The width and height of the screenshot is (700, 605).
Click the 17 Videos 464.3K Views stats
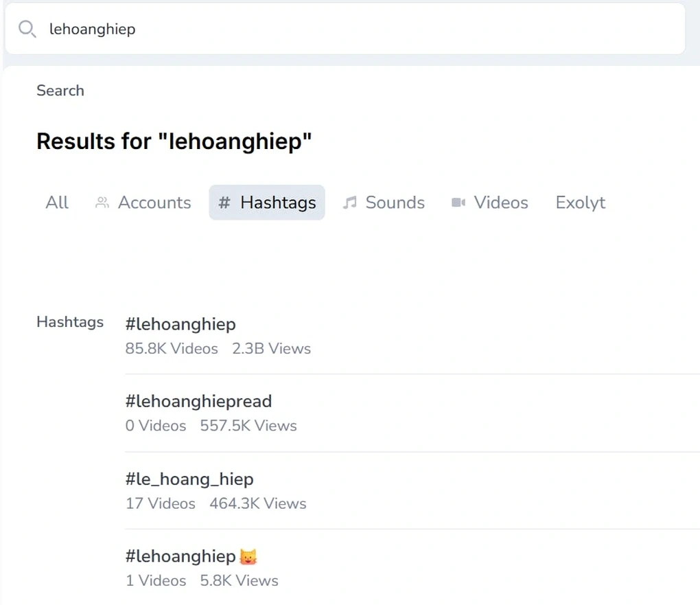pos(215,503)
